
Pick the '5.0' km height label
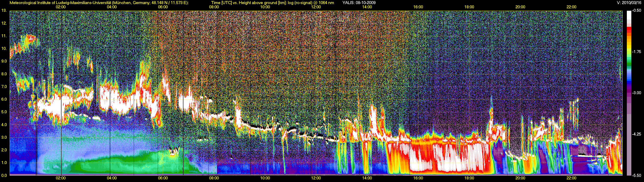(x=4, y=112)
